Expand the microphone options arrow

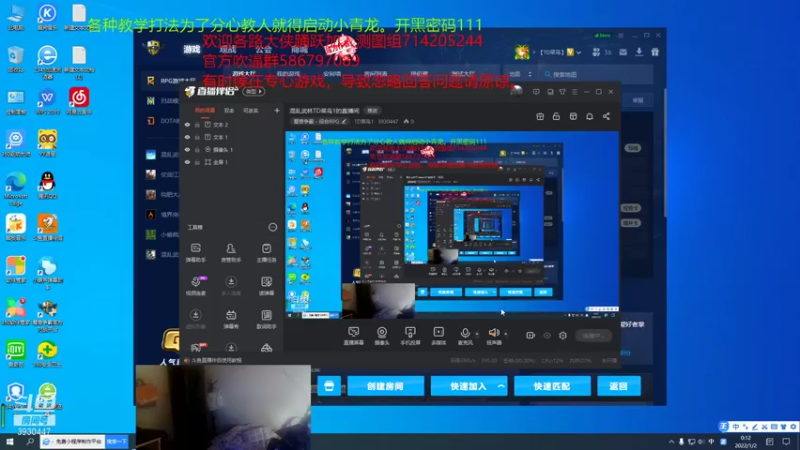[x=477, y=334]
